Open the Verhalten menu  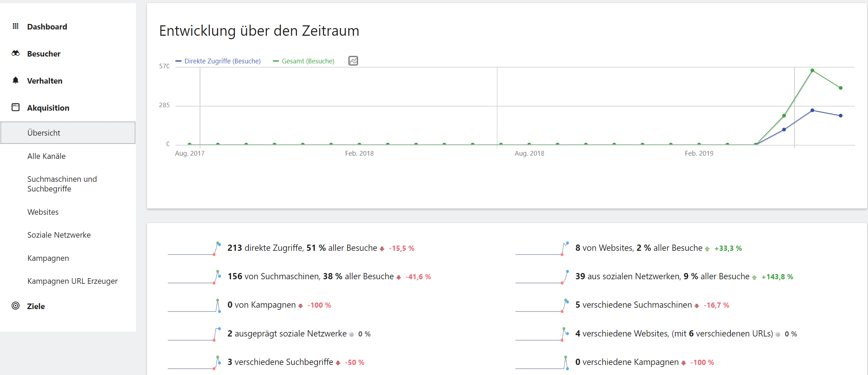tap(45, 81)
